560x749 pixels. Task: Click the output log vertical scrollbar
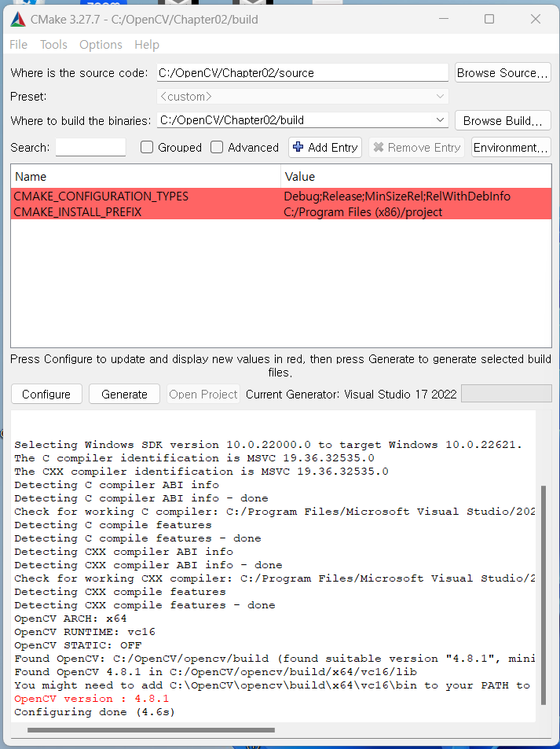click(544, 595)
